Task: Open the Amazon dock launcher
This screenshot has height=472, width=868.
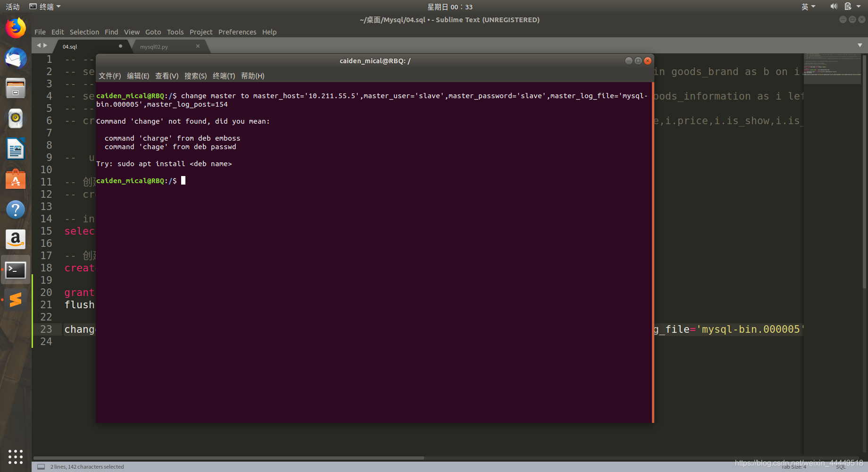Action: click(x=16, y=240)
